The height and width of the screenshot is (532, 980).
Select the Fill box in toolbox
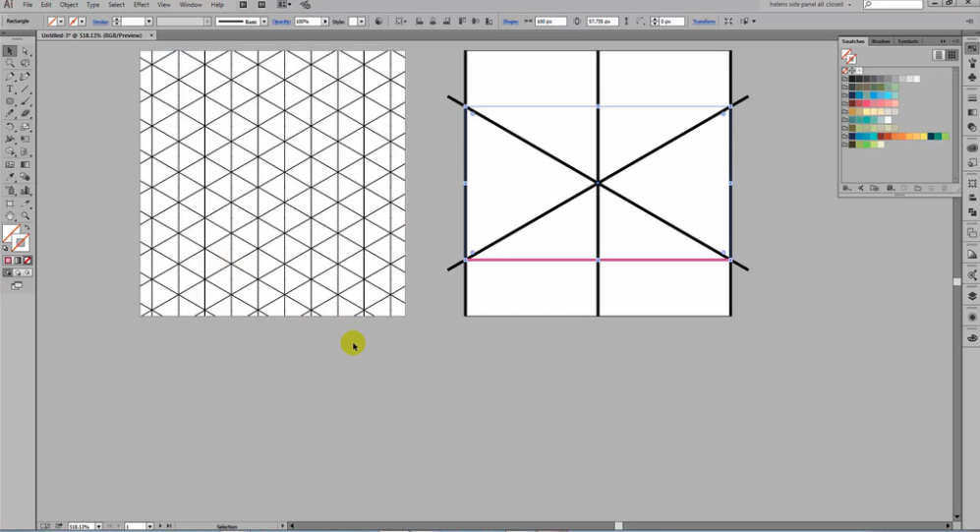pos(11,234)
